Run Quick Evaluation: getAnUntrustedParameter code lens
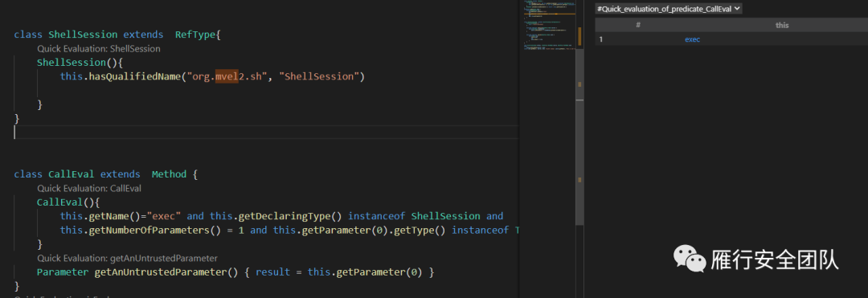This screenshot has width=868, height=298. pos(127,258)
